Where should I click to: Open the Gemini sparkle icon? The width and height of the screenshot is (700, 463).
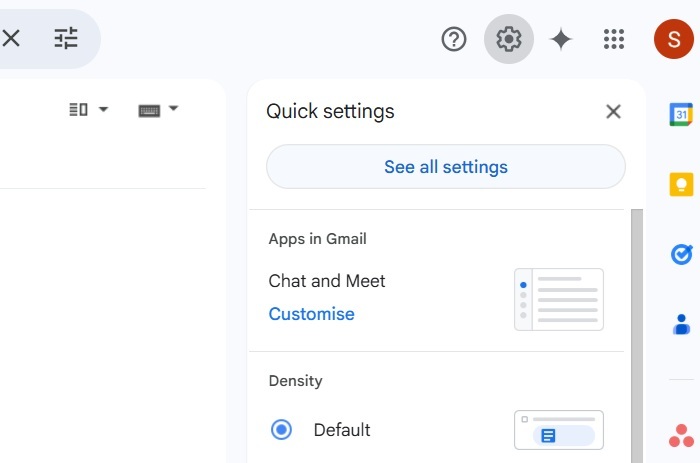click(561, 39)
